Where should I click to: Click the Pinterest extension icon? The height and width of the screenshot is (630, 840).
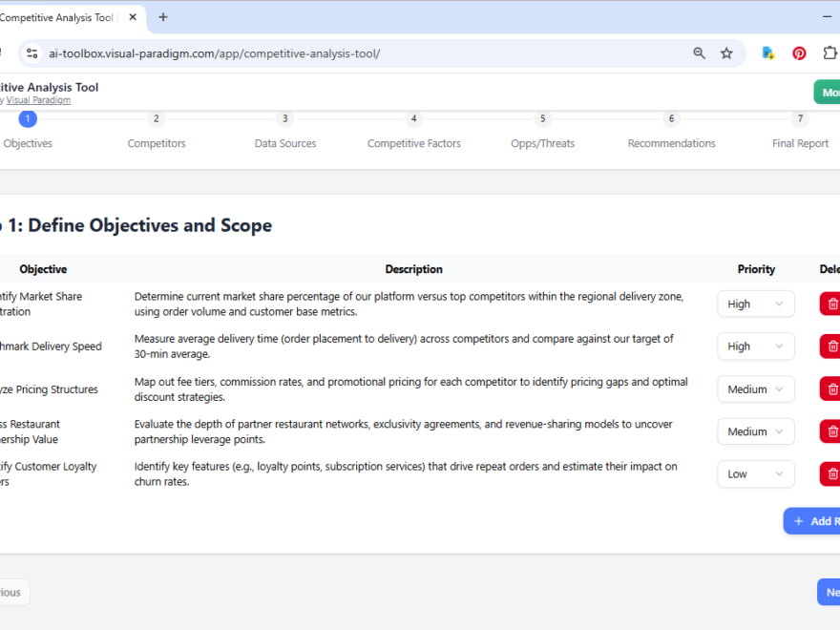[x=799, y=52]
